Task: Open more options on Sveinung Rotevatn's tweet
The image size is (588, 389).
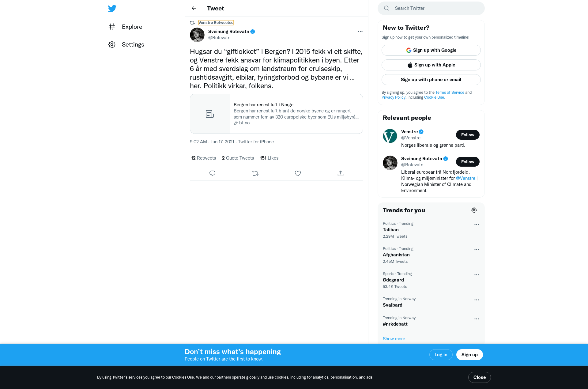Action: click(x=360, y=32)
